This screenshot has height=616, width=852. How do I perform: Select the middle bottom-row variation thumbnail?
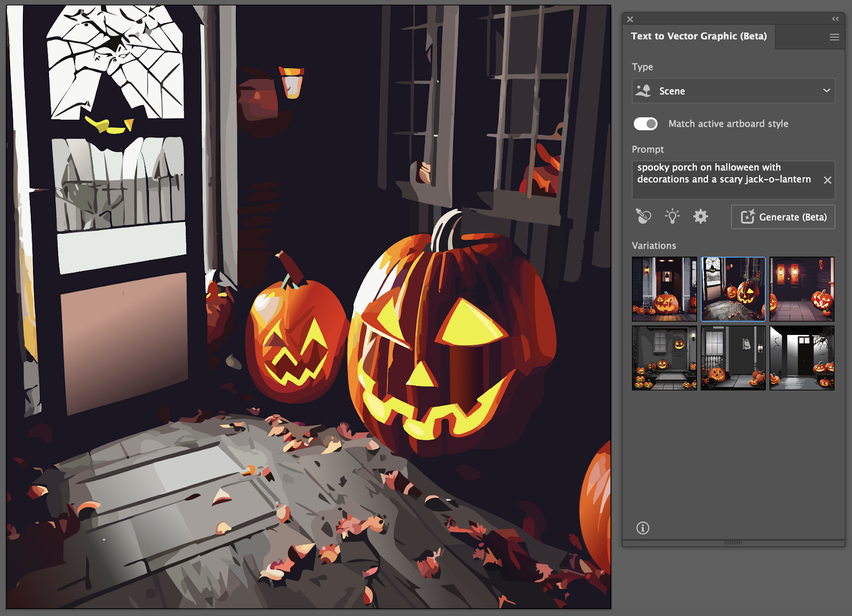733,358
